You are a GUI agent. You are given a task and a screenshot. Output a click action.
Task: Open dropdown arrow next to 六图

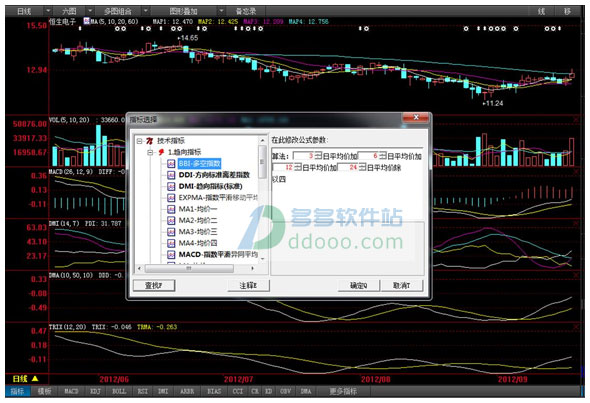pyautogui.click(x=90, y=11)
